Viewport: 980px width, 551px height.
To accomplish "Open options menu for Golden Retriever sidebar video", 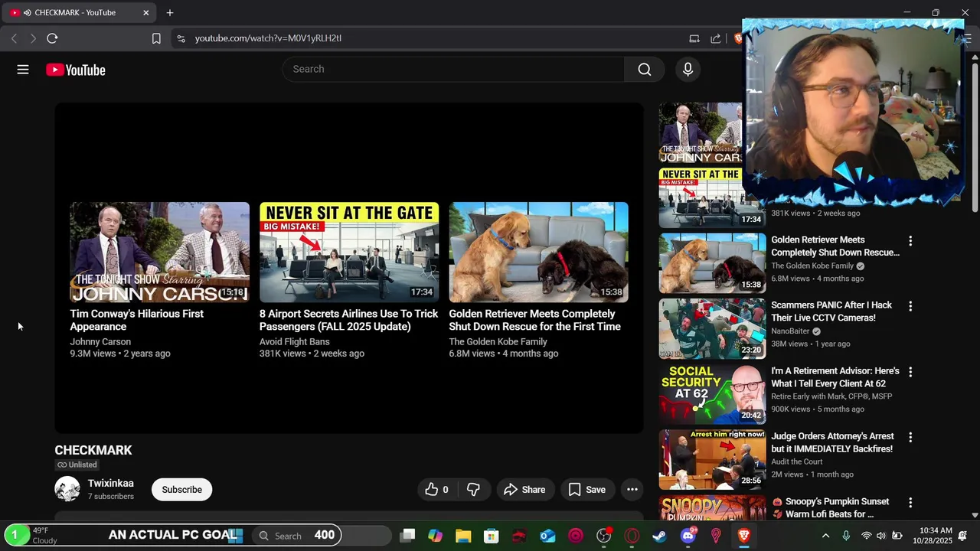I will tap(910, 241).
